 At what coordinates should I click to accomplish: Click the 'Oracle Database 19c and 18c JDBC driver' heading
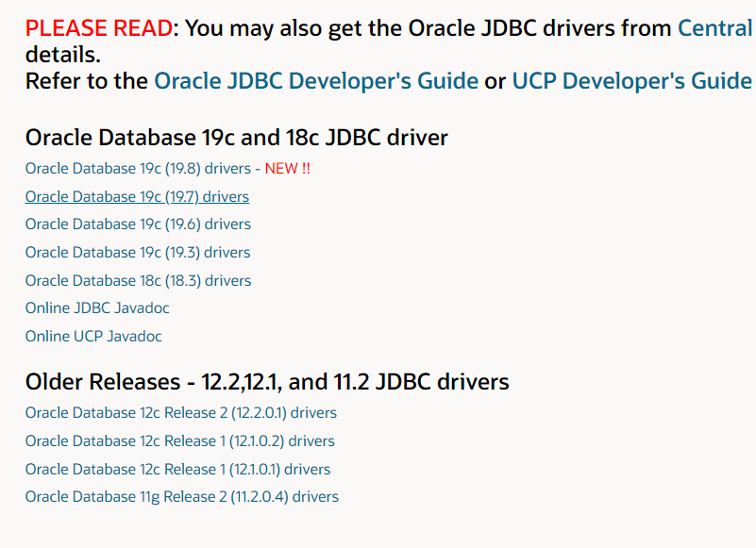pos(236,138)
